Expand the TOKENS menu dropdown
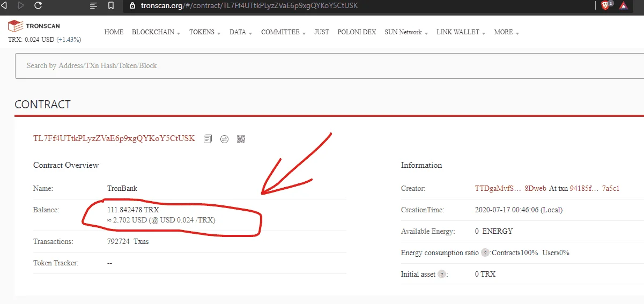This screenshot has width=644, height=304. coord(205,32)
